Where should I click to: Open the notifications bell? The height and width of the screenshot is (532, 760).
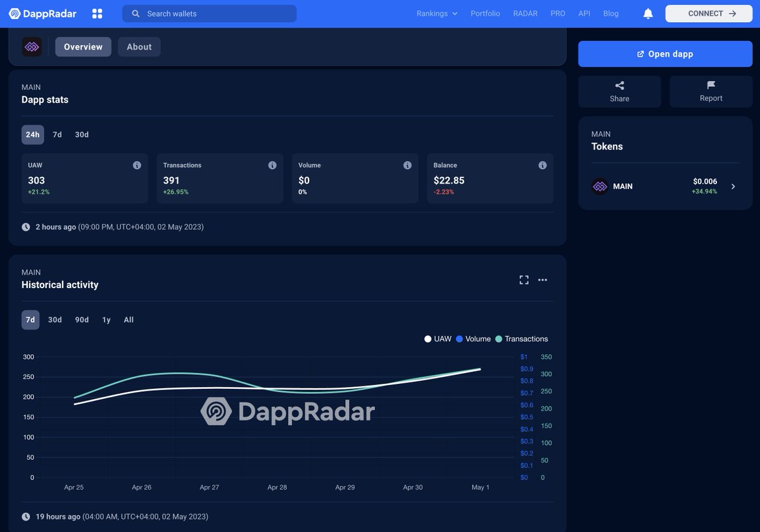point(648,13)
